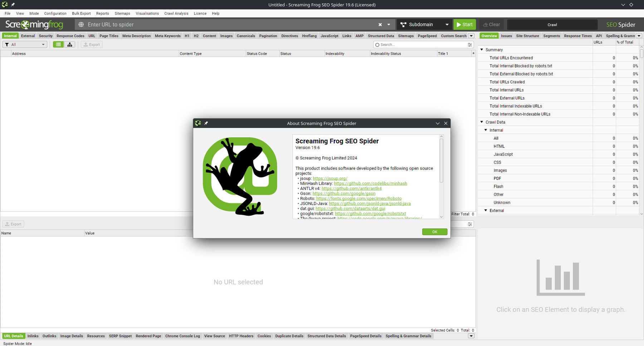The image size is (644, 346).
Task: Select the HTML row under Internal
Action: 558,146
